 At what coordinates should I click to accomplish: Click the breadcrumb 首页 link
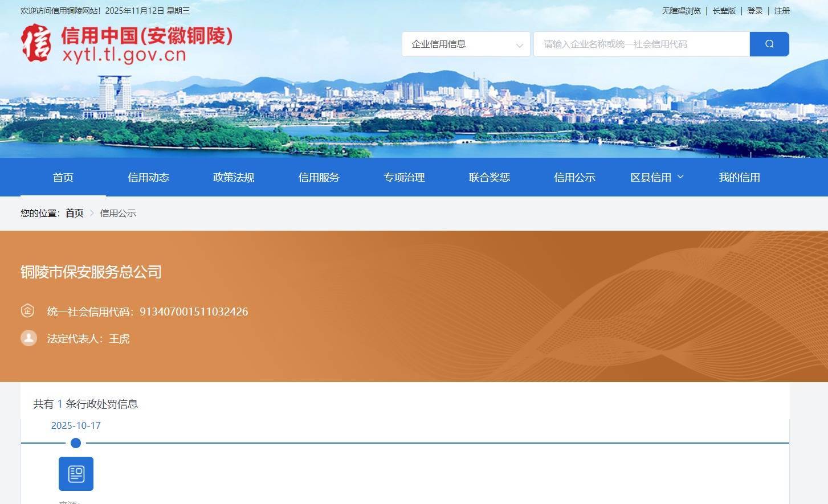click(74, 213)
